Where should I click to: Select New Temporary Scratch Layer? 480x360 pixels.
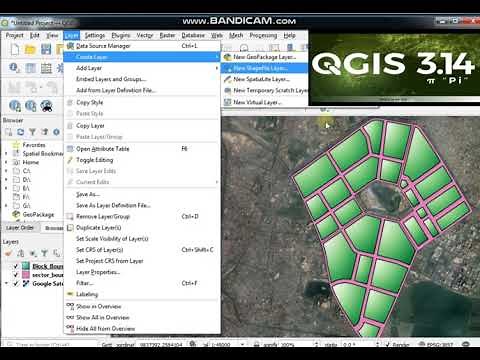(265, 90)
